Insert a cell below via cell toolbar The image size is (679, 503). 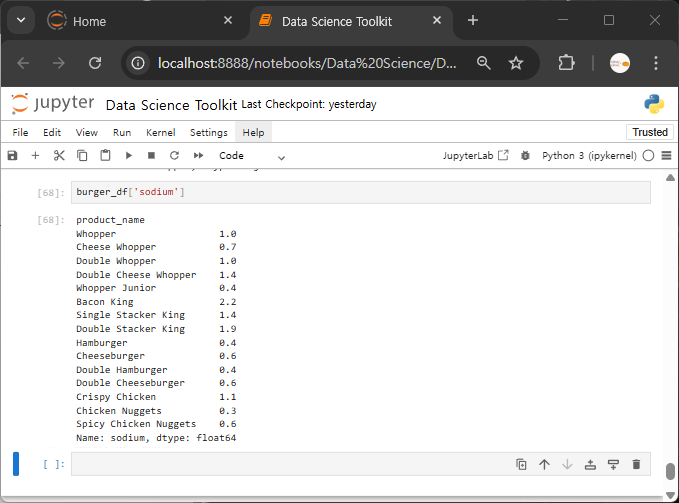(613, 464)
